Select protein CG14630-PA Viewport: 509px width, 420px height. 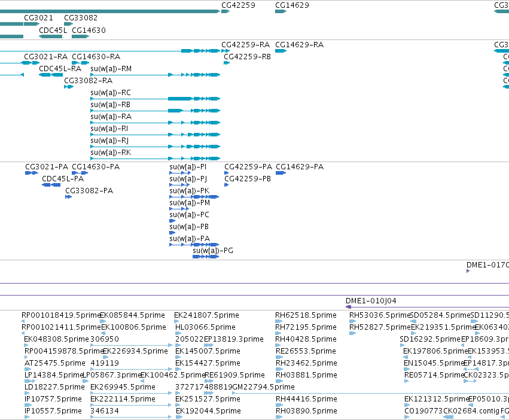(96, 167)
